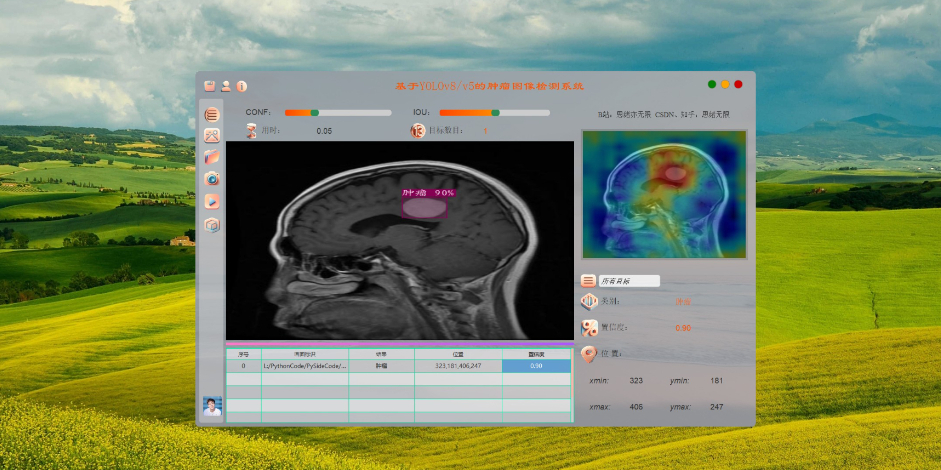
Task: Open the all-targets dropdown box
Action: point(629,281)
